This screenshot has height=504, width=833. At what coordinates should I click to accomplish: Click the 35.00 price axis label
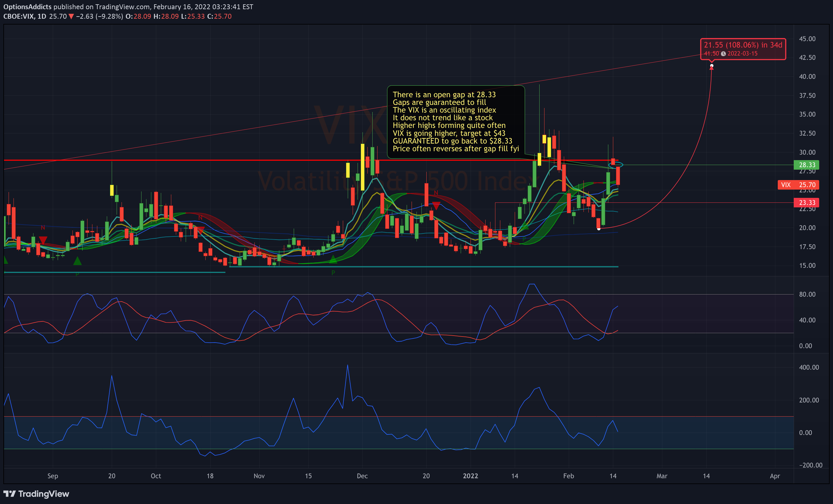pos(807,114)
